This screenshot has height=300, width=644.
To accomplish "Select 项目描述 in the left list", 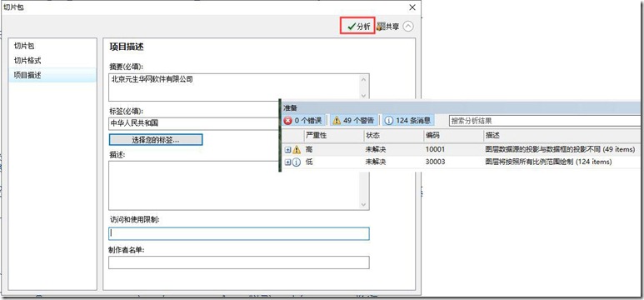I will click(x=52, y=75).
